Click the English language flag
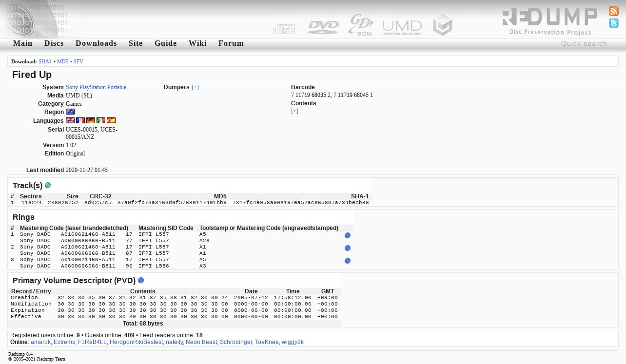This screenshot has width=626, height=364. (x=70, y=120)
